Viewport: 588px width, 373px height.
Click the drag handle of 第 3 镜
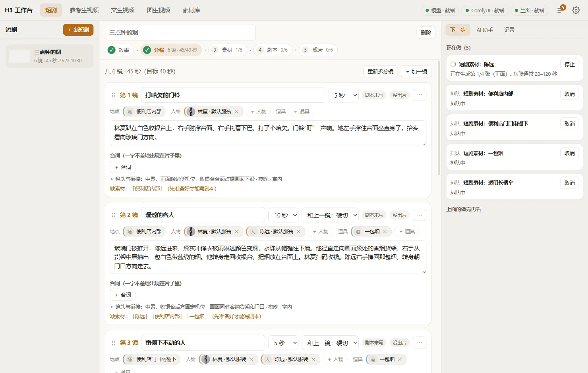pos(113,343)
